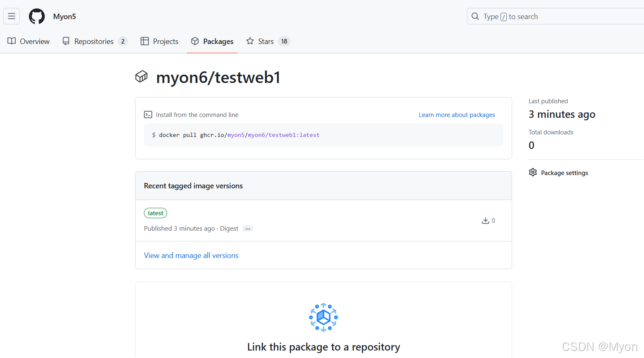Go to the Projects tab
644x358 pixels.
pos(160,41)
